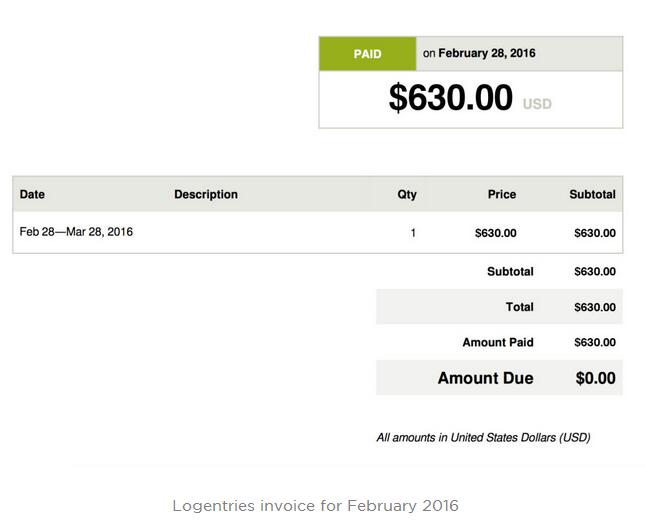Click the $0.00 amount due value
This screenshot has width=645, height=524.
[595, 378]
